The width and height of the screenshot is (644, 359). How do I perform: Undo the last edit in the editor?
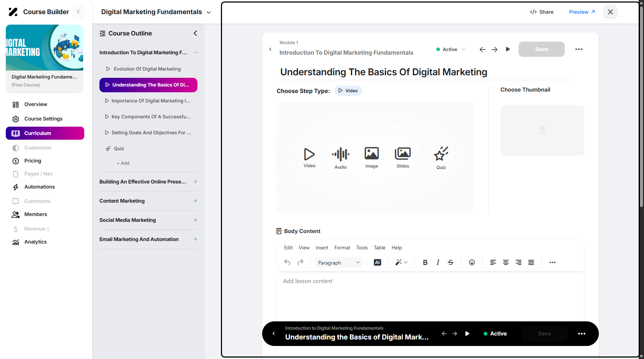287,262
